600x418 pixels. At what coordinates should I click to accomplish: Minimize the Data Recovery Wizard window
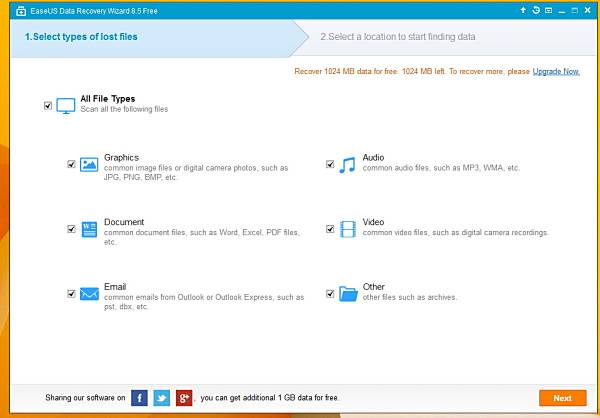562,11
